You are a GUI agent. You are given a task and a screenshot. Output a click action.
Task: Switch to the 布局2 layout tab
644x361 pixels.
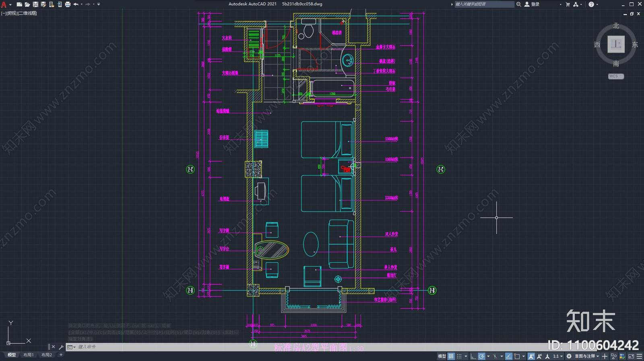(47, 355)
